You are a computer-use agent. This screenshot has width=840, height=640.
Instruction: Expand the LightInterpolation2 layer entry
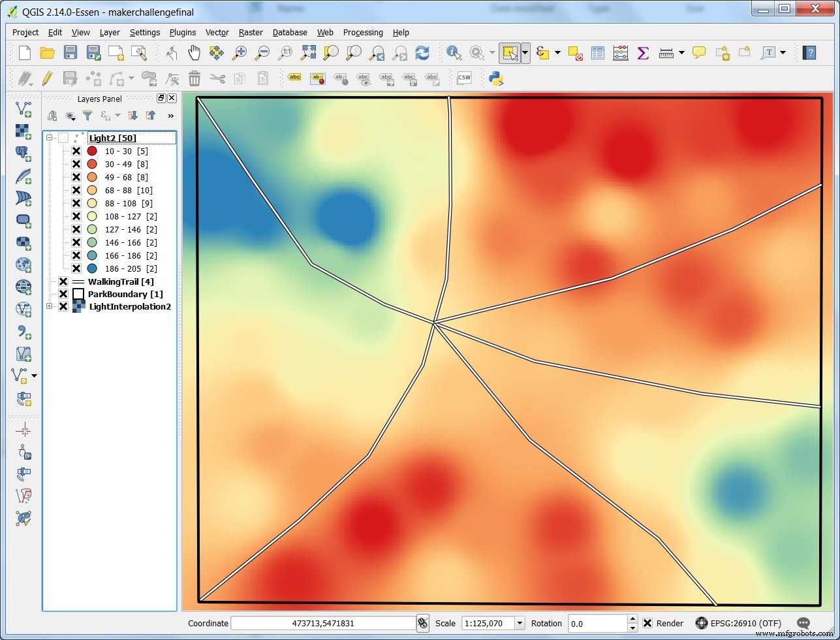[50, 306]
